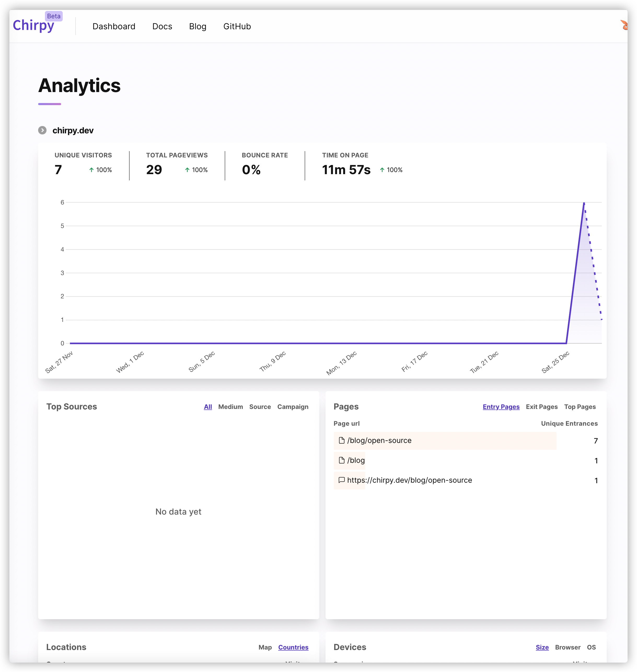Click the green up arrow next to Total Pageviews
Viewport: 637px width, 672px height.
pyautogui.click(x=187, y=170)
